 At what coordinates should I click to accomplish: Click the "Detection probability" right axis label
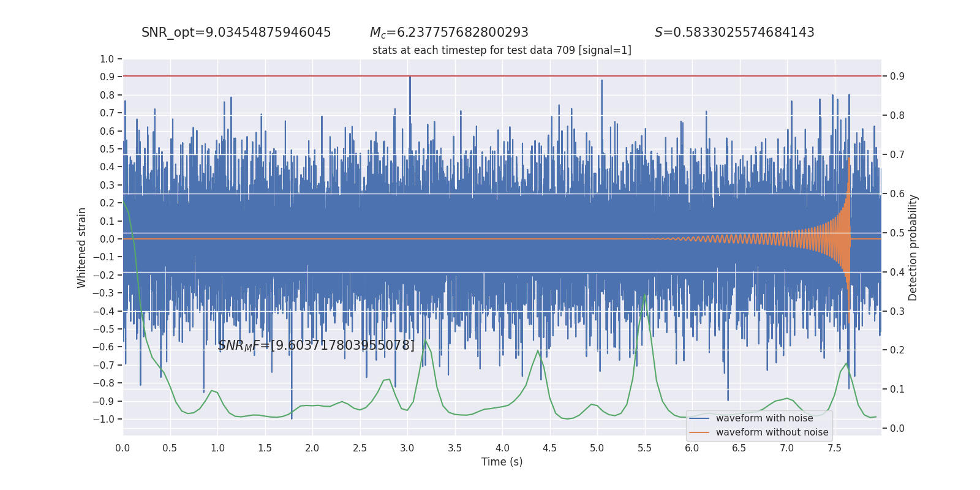(x=913, y=247)
